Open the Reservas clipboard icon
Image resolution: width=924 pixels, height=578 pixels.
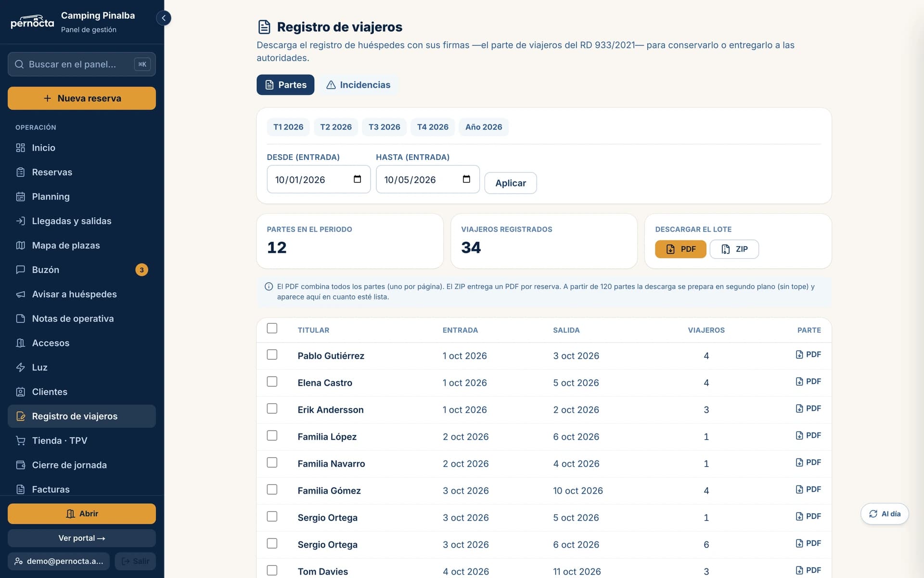click(x=20, y=172)
